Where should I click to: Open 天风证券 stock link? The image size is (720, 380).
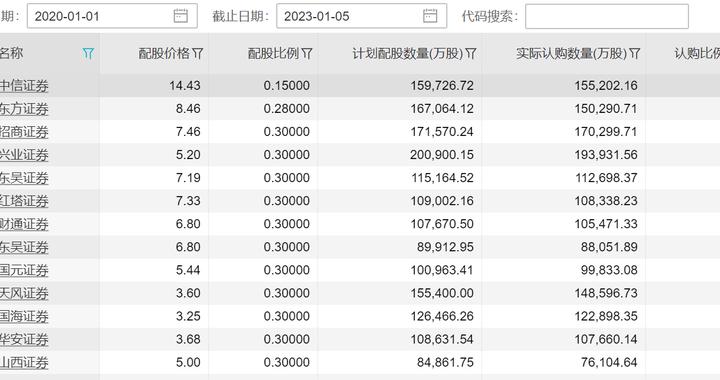point(24,293)
